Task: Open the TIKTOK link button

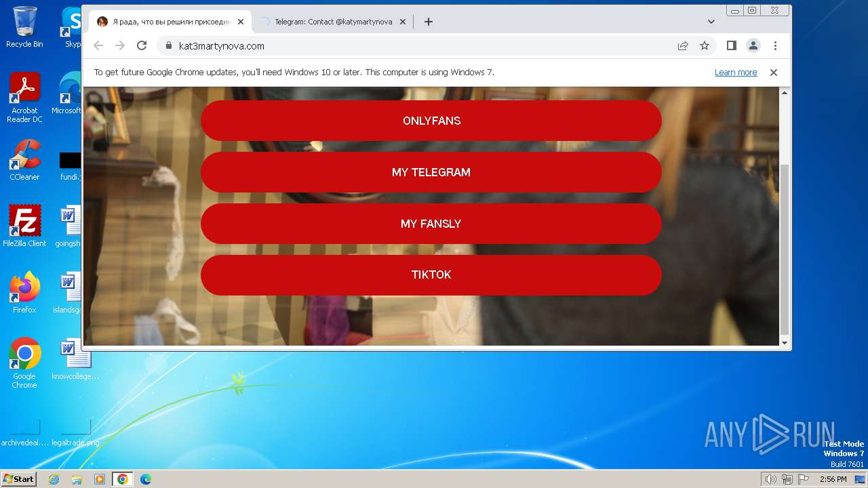Action: click(x=431, y=274)
